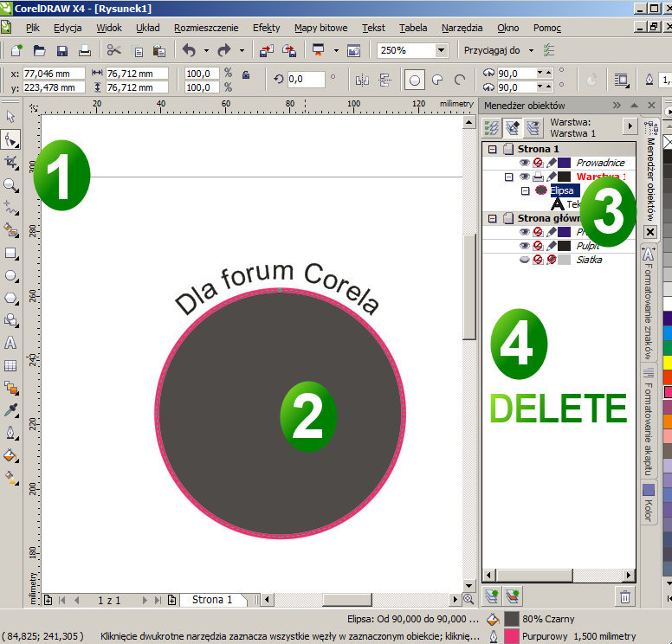
Task: Hide the Prowadnice layer on Strona 1
Action: click(x=525, y=163)
